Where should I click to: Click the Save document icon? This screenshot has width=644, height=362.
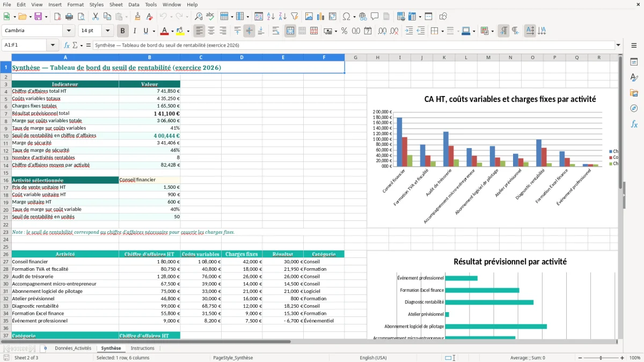click(39, 17)
